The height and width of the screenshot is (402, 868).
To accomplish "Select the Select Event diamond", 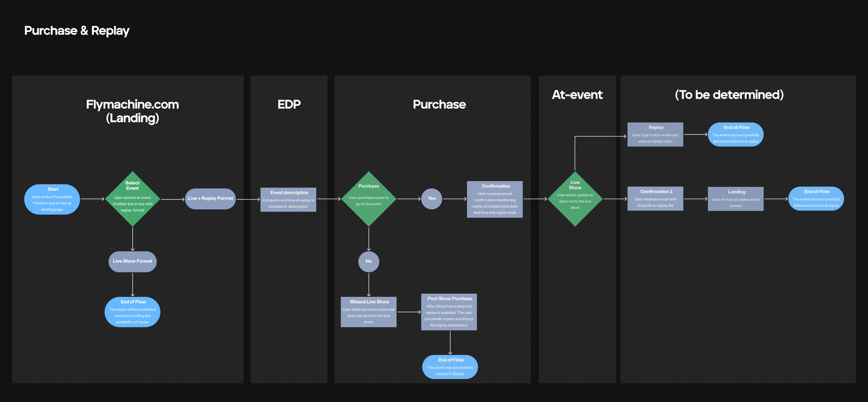I will point(132,199).
